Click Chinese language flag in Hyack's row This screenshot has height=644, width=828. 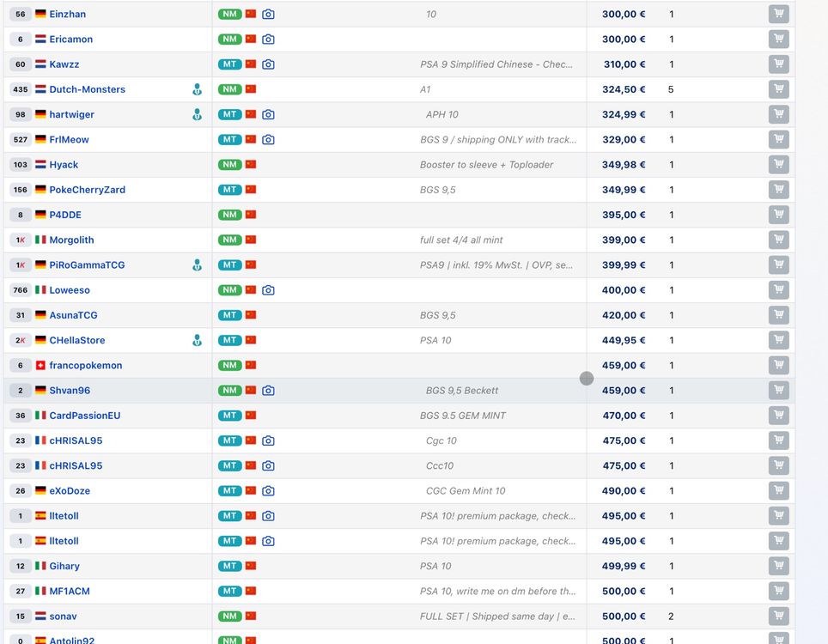251,165
